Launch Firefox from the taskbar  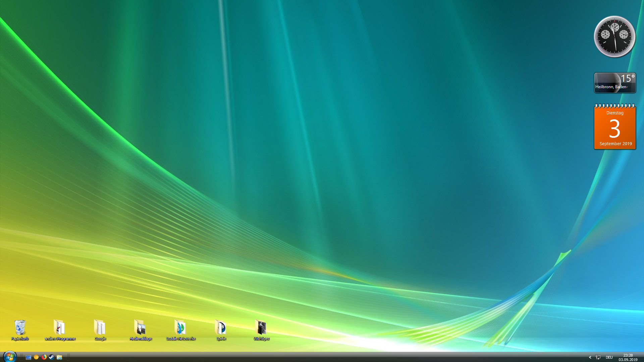(44, 357)
